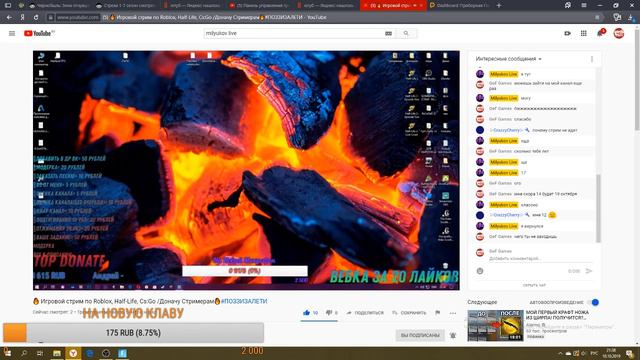Image resolution: width=640 pixels, height=360 pixels.
Task: Toggle the autoplay switch
Action: click(x=593, y=302)
